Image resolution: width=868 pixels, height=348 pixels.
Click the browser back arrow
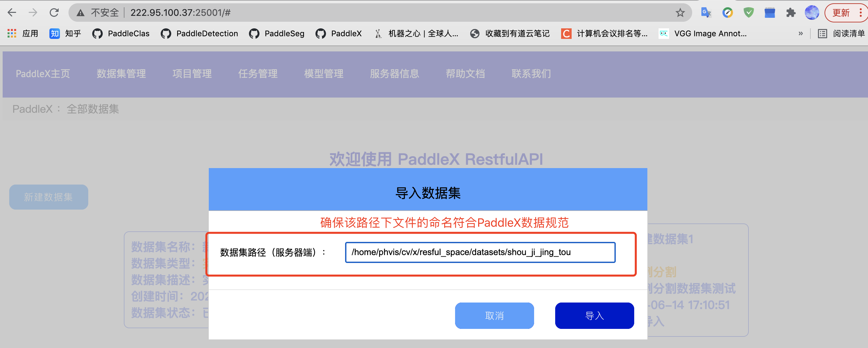[x=12, y=13]
